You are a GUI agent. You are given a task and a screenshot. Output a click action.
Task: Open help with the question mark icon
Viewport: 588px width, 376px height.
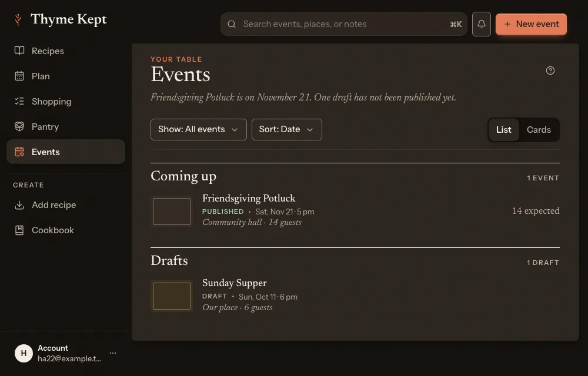(x=550, y=70)
